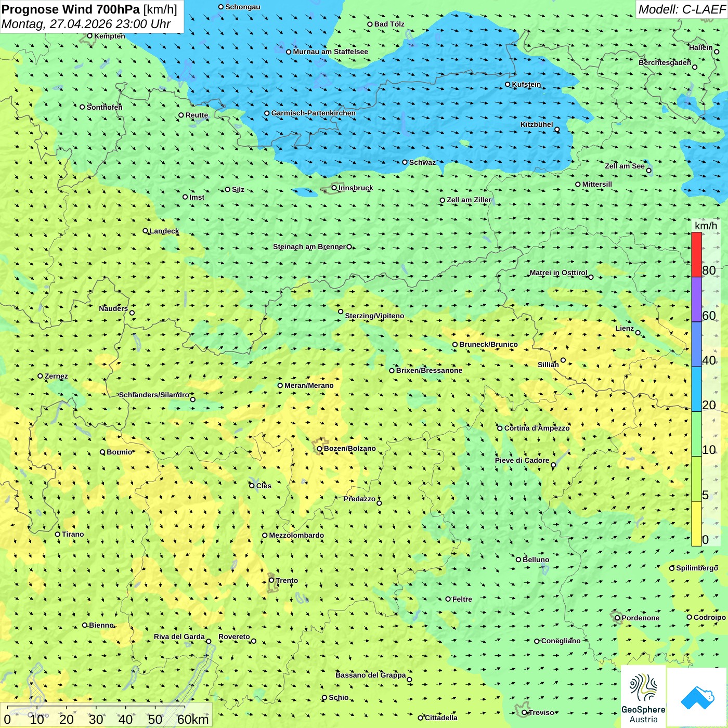Click the Bassano del Grappa label
728x728 pixels.
370,675
